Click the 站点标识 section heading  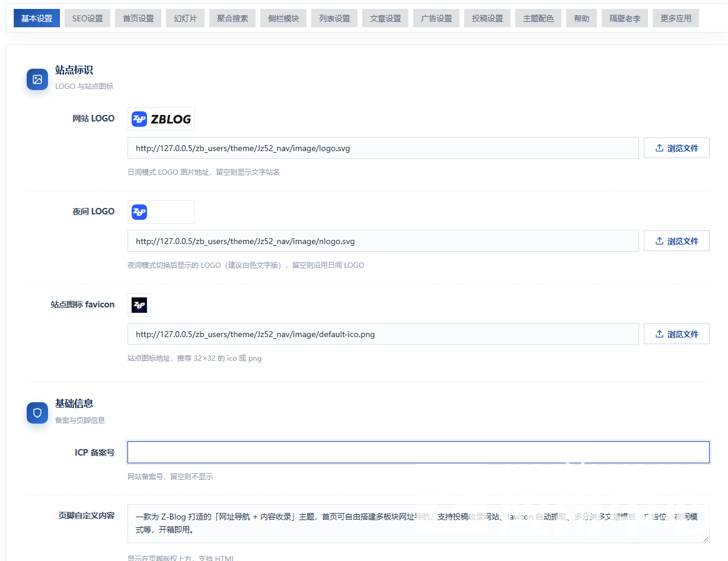(74, 70)
